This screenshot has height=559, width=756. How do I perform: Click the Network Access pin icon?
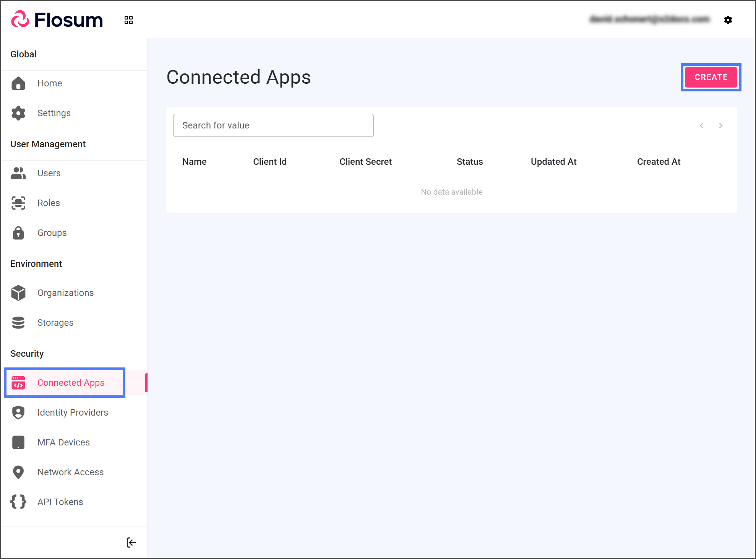pyautogui.click(x=18, y=472)
